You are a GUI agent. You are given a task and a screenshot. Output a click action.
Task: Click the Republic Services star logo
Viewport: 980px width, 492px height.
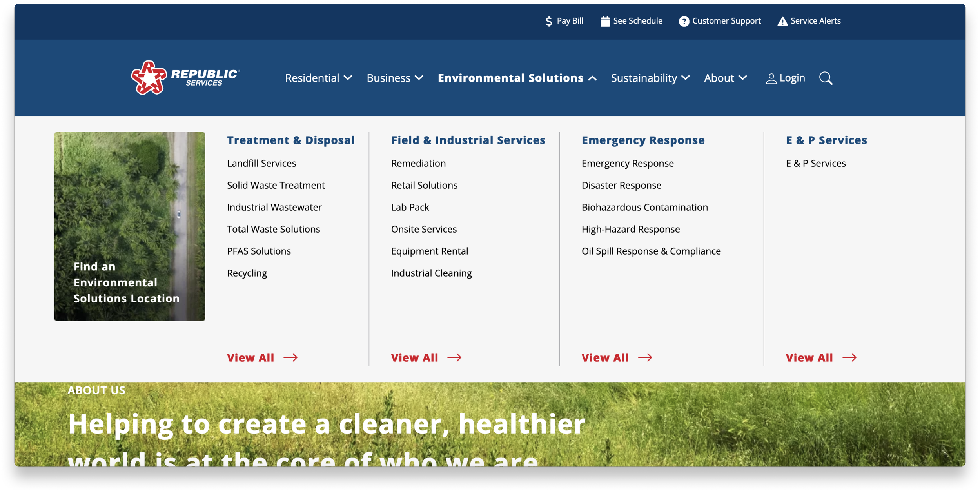tap(149, 78)
